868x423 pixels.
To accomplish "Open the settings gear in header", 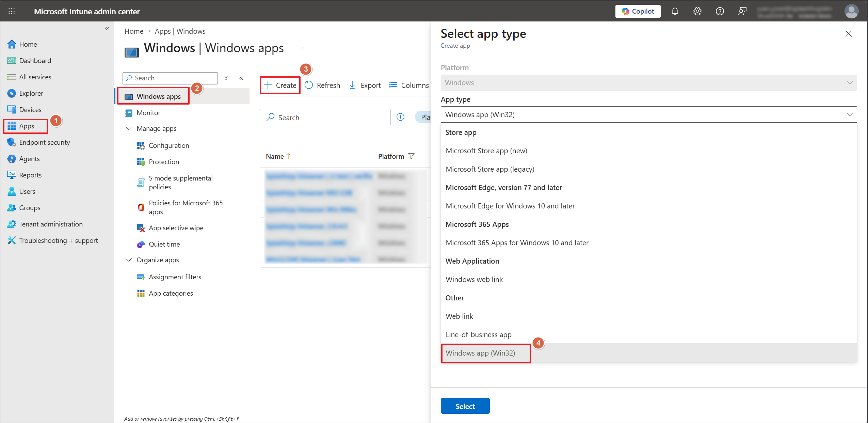I will coord(697,11).
